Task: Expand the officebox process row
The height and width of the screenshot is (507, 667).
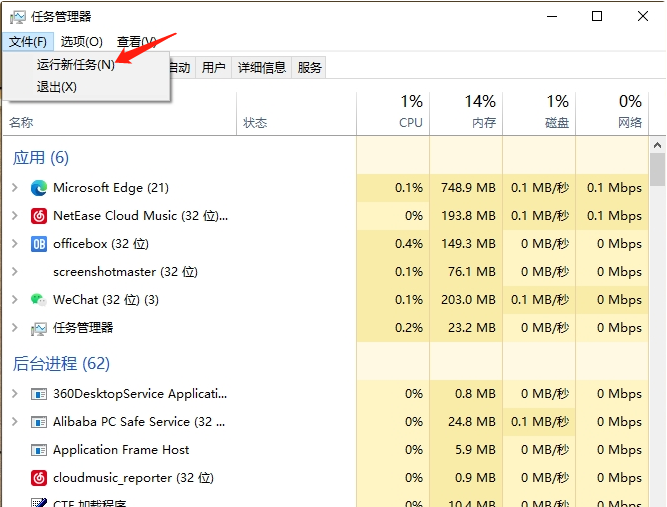Action: tap(15, 244)
